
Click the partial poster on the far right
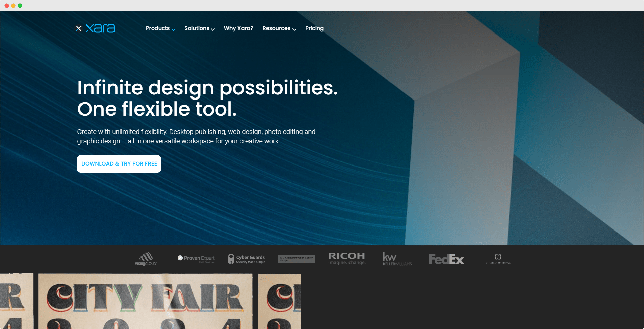(x=279, y=301)
